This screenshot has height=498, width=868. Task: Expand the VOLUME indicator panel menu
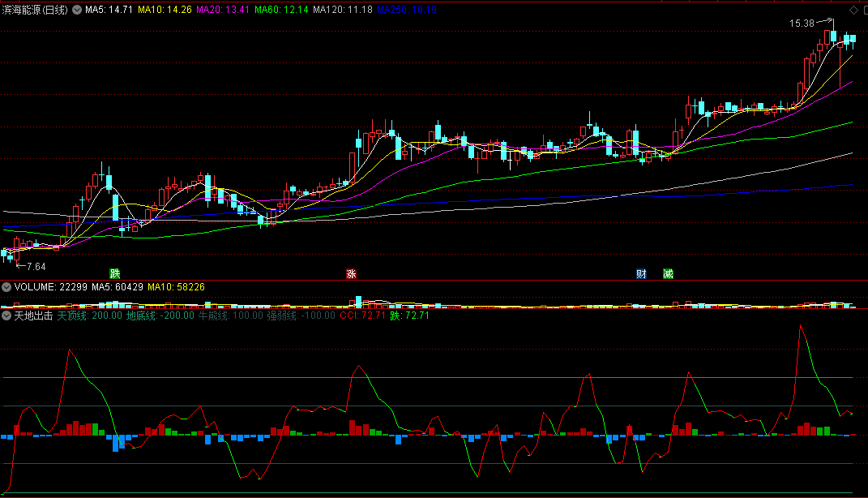6,287
